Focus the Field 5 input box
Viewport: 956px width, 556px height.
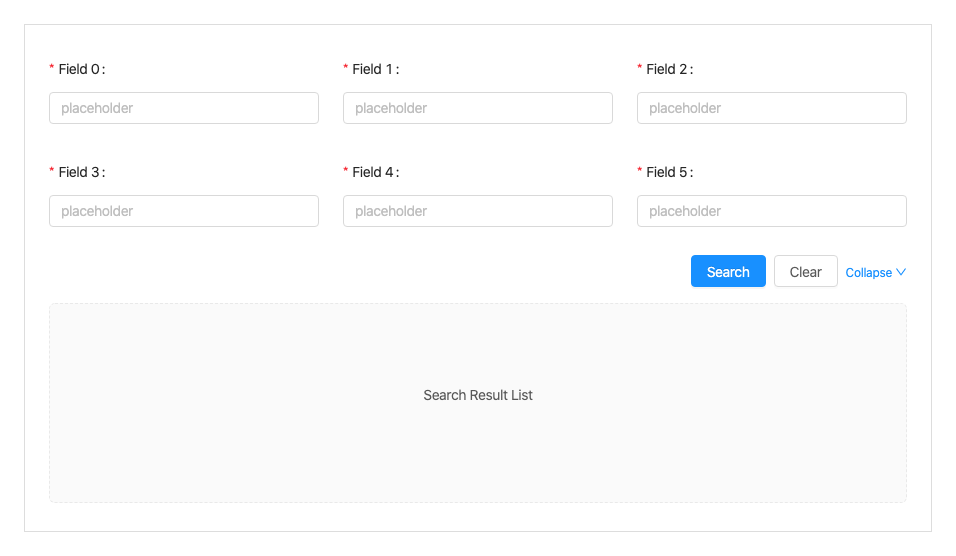coord(772,211)
